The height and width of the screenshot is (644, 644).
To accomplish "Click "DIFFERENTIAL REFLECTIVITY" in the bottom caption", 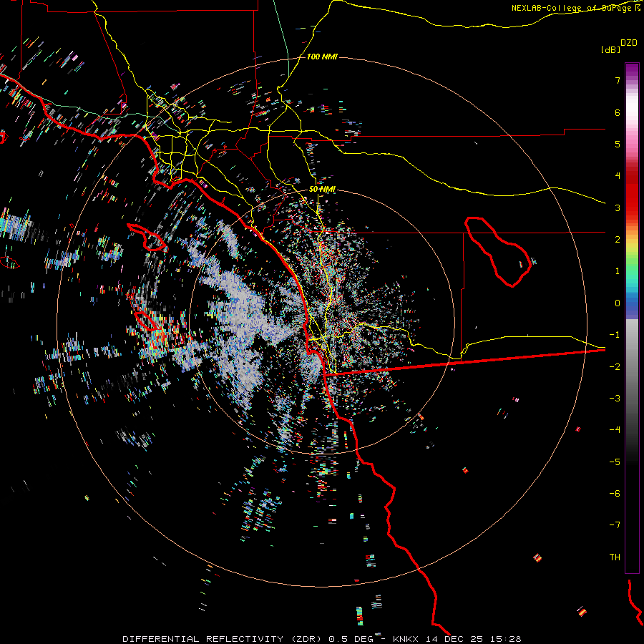I will (203, 639).
